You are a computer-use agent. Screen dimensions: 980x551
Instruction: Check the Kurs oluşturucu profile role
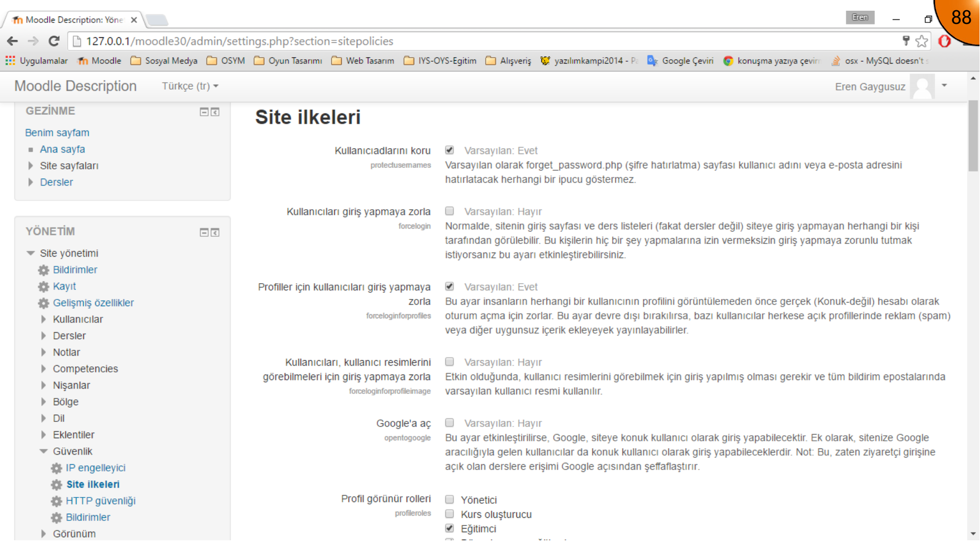pyautogui.click(x=449, y=514)
